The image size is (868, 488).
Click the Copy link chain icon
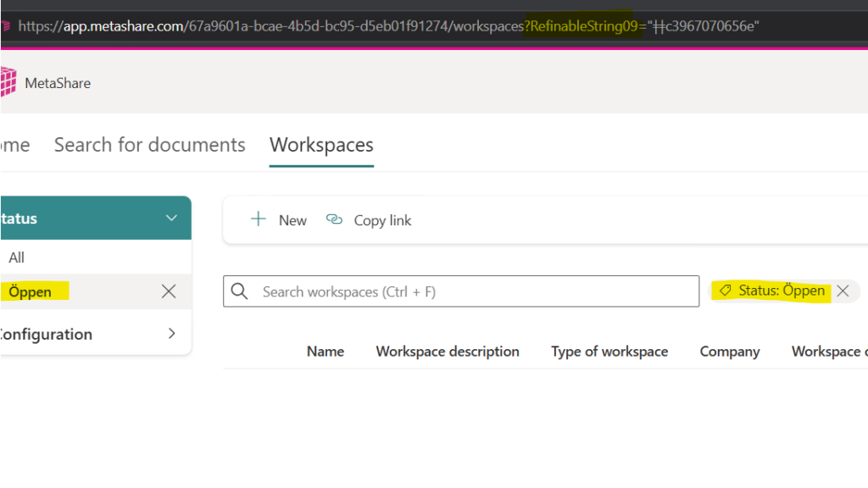(x=334, y=219)
